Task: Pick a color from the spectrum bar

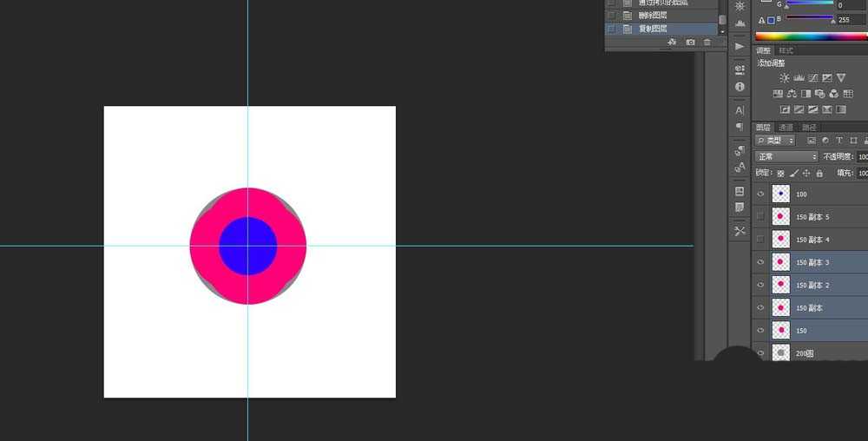Action: pos(807,36)
